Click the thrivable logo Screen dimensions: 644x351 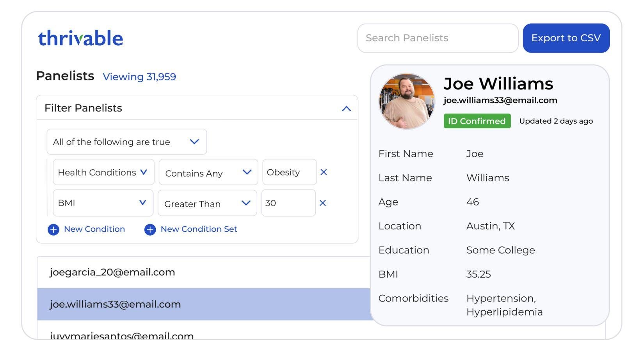(80, 38)
